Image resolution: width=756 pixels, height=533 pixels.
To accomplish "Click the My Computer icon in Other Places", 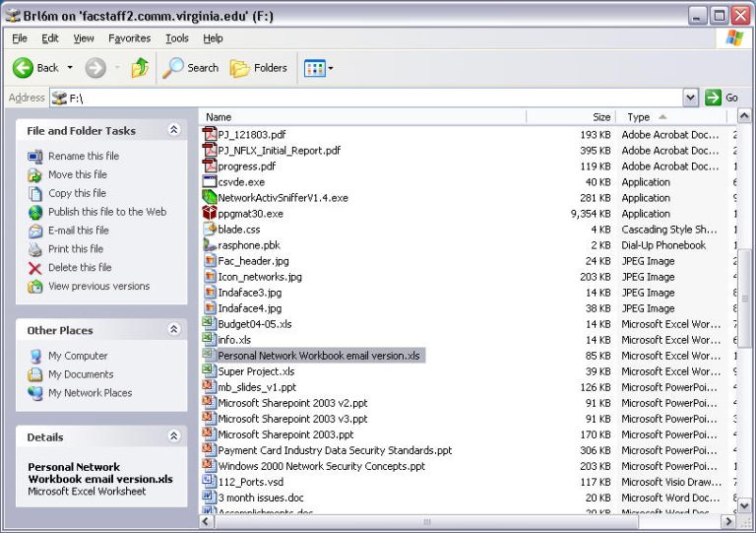I will pyautogui.click(x=35, y=356).
